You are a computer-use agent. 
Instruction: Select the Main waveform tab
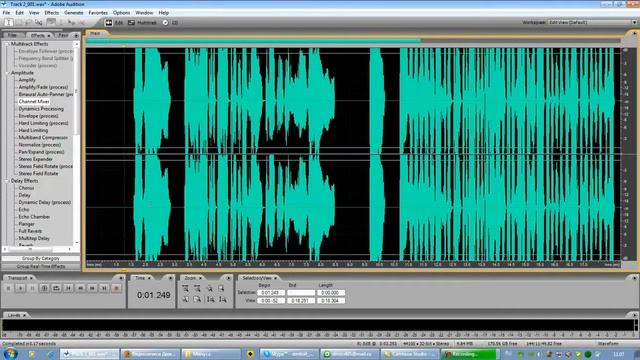(x=96, y=33)
